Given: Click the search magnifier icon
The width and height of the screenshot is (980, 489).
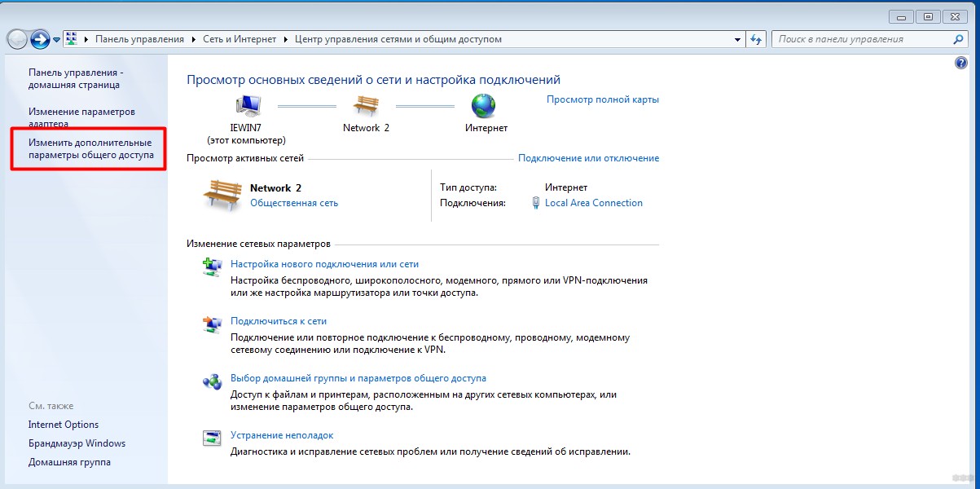Looking at the screenshot, I should click(959, 39).
